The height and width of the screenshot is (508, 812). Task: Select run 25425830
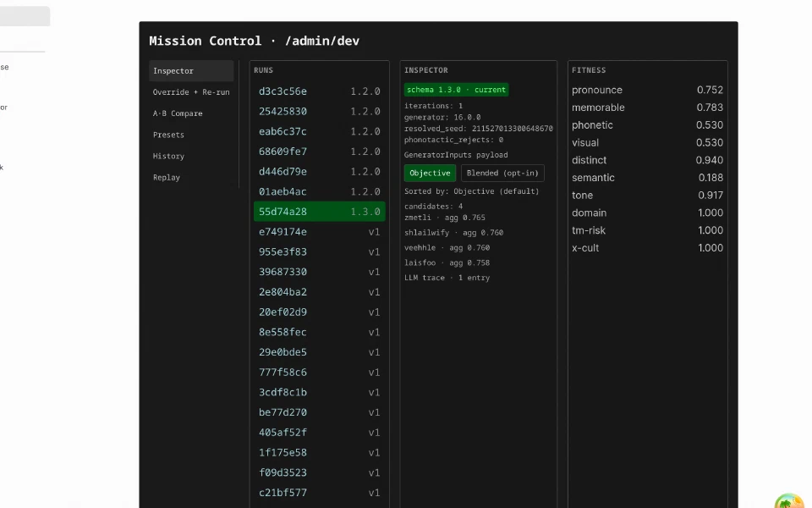coord(320,112)
